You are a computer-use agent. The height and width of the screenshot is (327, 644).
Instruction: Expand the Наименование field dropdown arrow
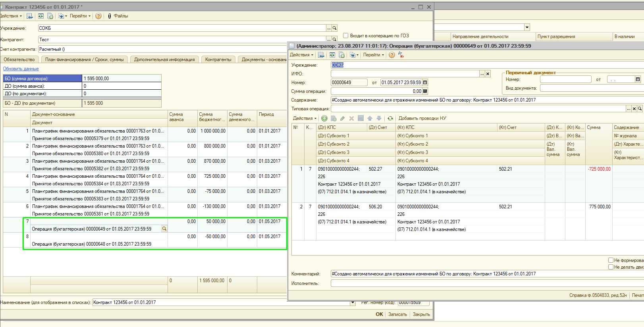click(353, 302)
